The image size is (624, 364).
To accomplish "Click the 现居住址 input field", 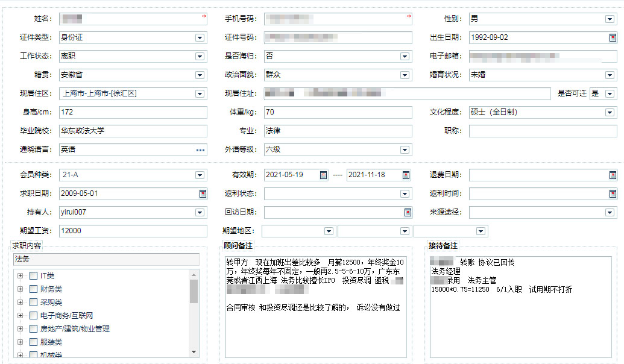I will [407, 93].
